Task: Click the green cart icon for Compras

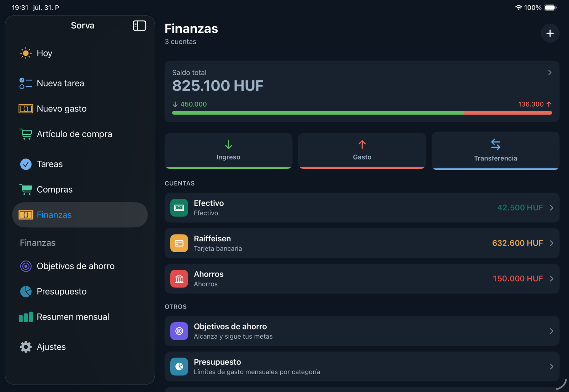Action: tap(26, 189)
